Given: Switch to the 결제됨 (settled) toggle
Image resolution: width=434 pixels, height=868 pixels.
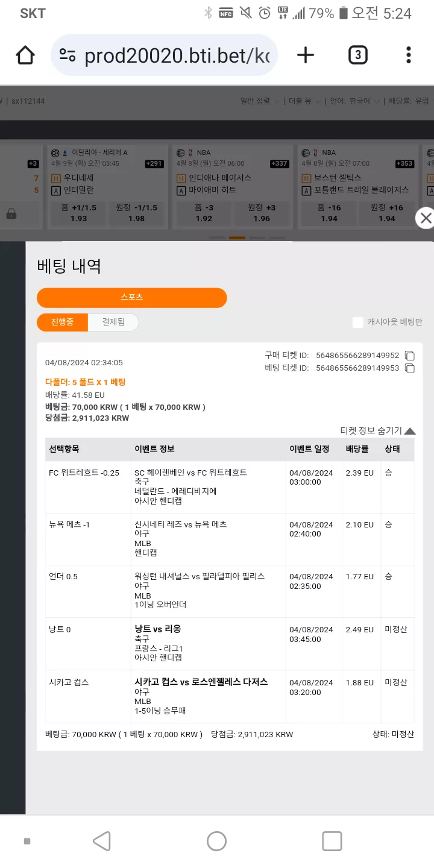Looking at the screenshot, I should tap(113, 322).
